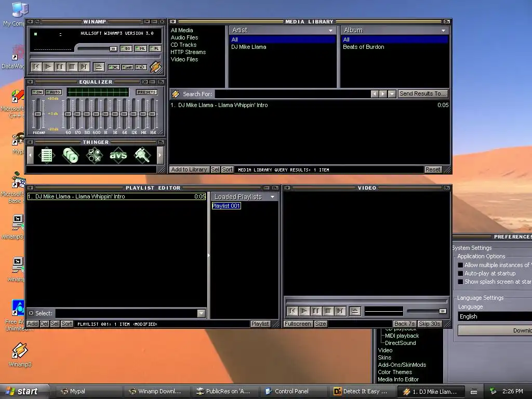Image resolution: width=532 pixels, height=399 pixels.
Task: Select album Beats of Burdon
Action: pos(363,47)
